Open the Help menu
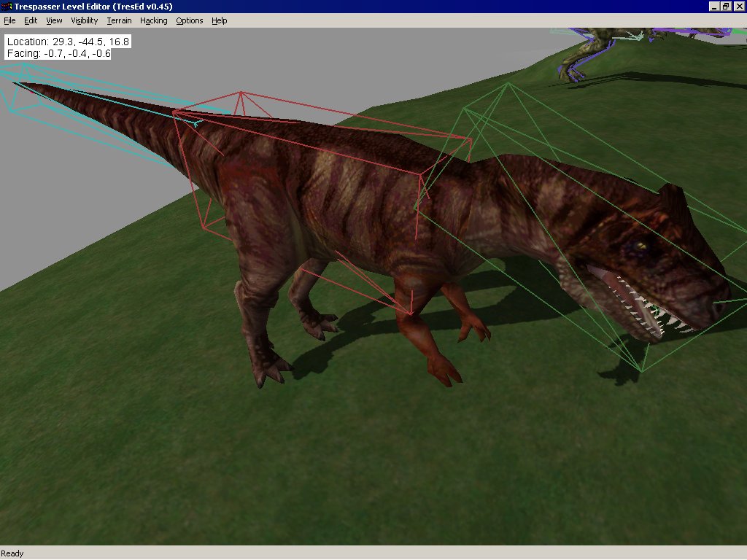 tap(219, 20)
